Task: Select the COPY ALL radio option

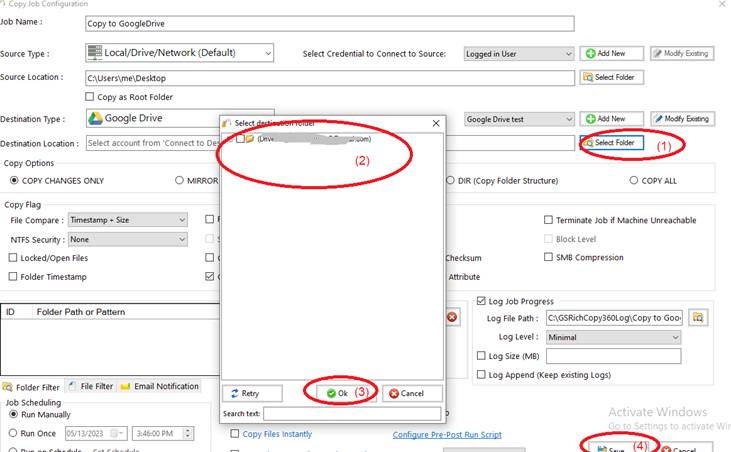Action: coord(634,181)
